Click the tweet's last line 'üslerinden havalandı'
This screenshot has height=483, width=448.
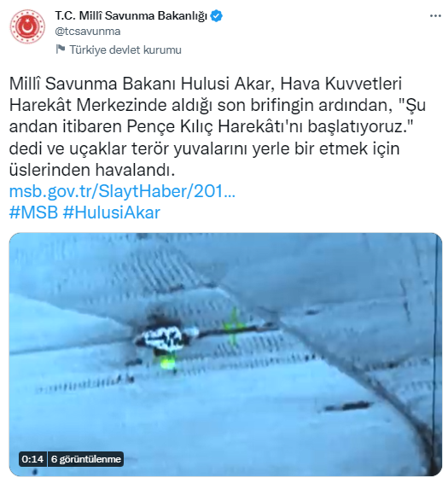(x=92, y=170)
